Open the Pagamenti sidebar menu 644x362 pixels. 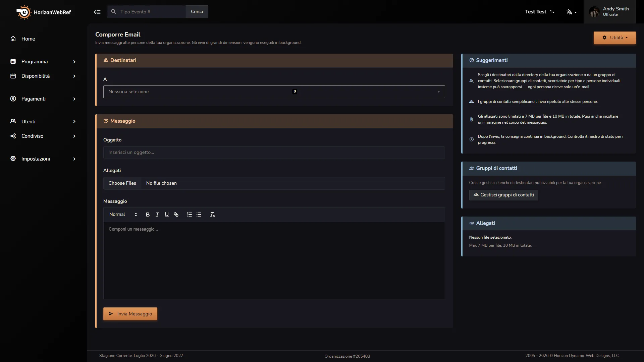pyautogui.click(x=44, y=99)
